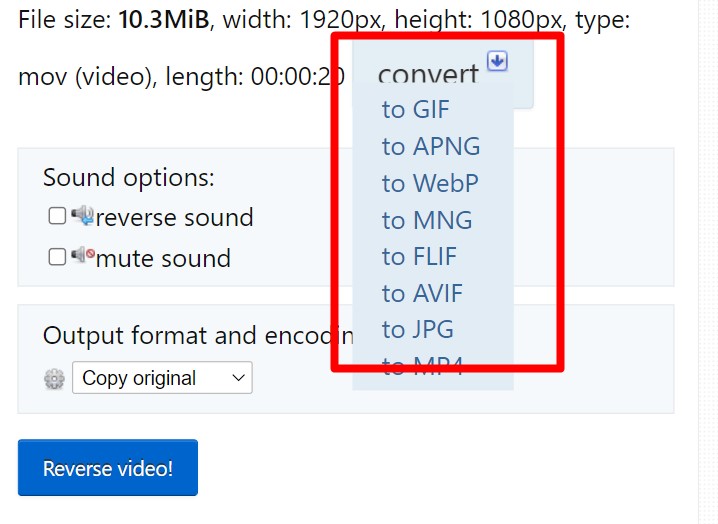Select the to MNG conversion entry
The image size is (718, 524).
(x=427, y=220)
